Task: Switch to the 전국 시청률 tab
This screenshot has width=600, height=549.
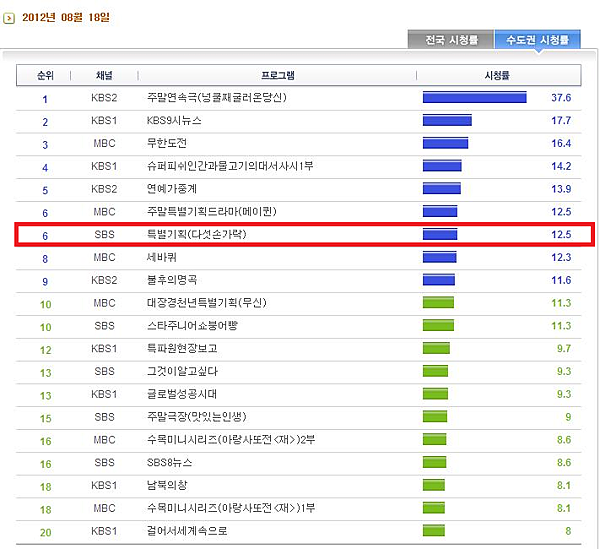Action: [x=451, y=39]
